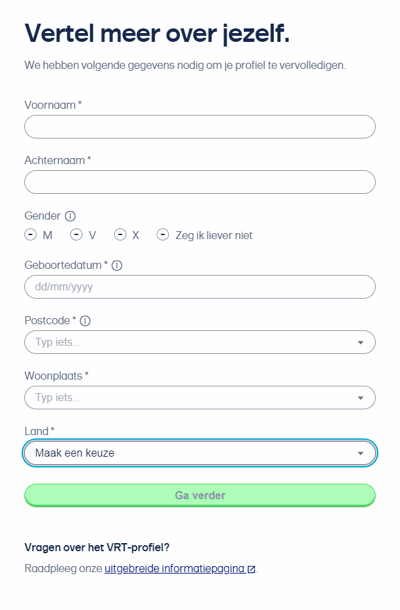
Task: Click the Land dropdown arrow
Action: (x=360, y=453)
